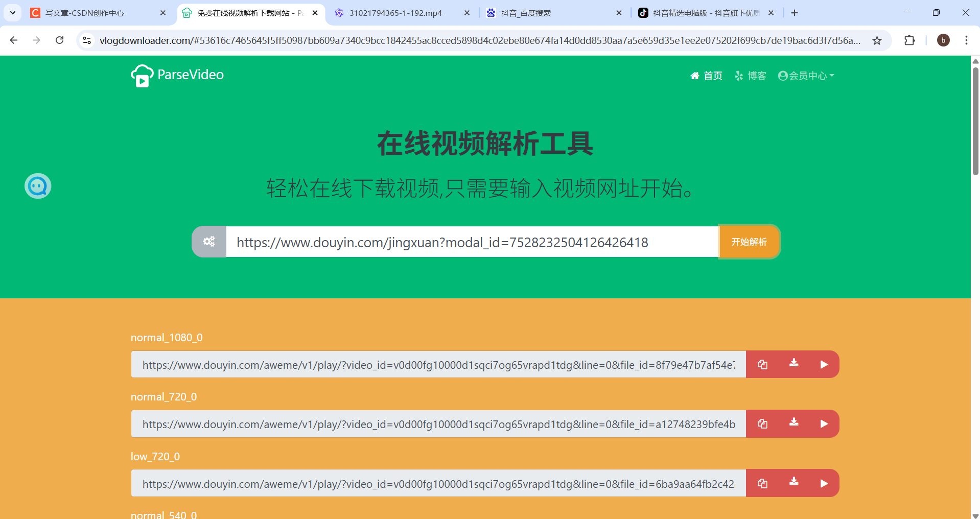The width and height of the screenshot is (980, 519).
Task: Switch to the 写文章-CSDN创作中心 tab
Action: (97, 13)
